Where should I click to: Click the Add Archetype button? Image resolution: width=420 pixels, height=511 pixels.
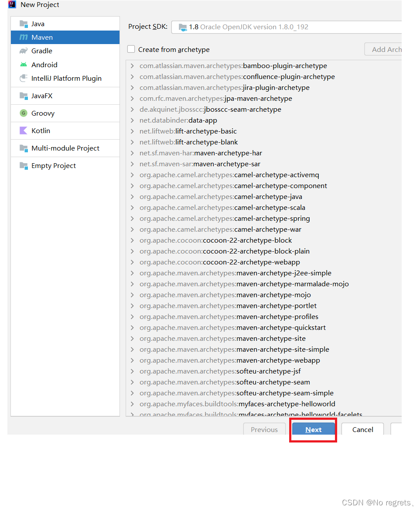[x=384, y=50]
